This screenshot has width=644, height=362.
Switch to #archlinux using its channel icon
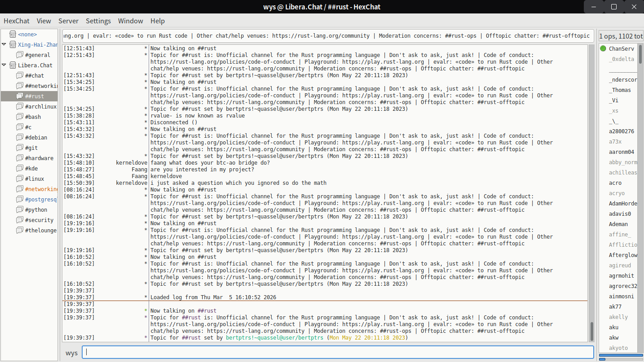[x=20, y=106]
